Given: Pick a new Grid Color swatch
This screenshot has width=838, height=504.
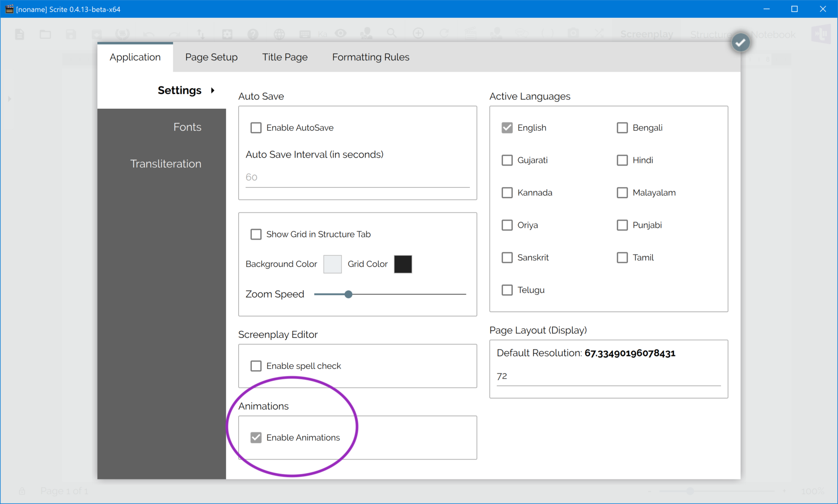Looking at the screenshot, I should (402, 264).
